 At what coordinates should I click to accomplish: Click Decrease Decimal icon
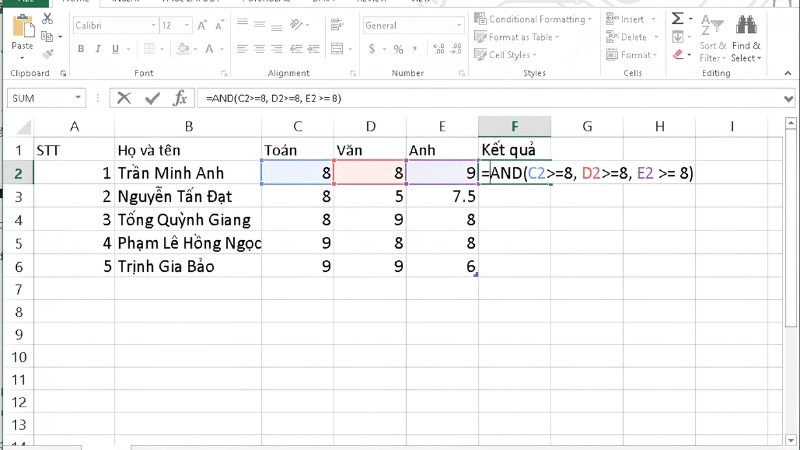click(456, 49)
